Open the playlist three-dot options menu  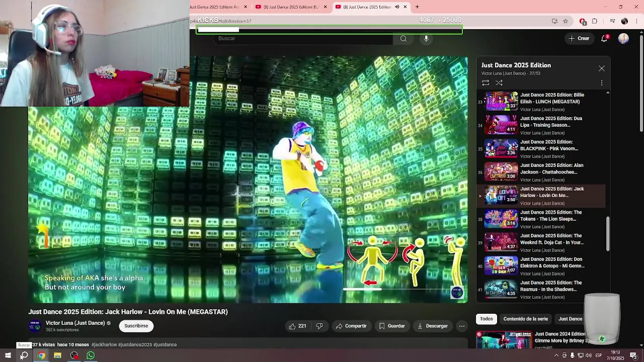[602, 83]
